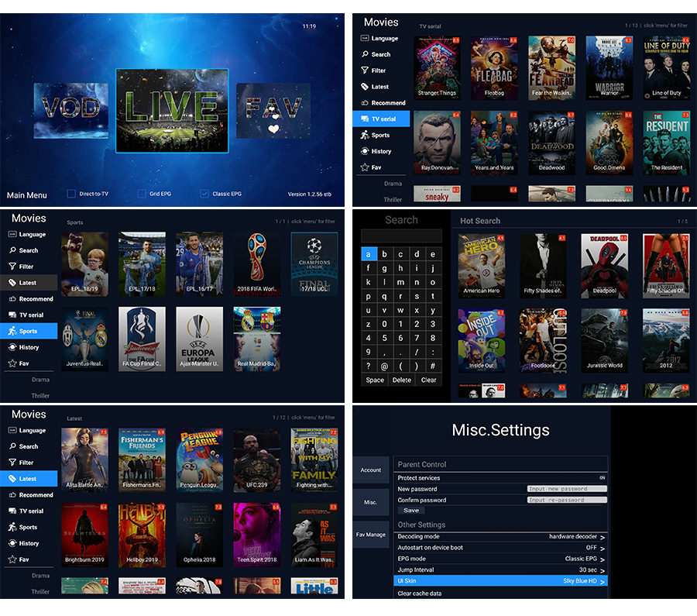
Task: Open the FAV tile with the heart
Action: pyautogui.click(x=273, y=111)
